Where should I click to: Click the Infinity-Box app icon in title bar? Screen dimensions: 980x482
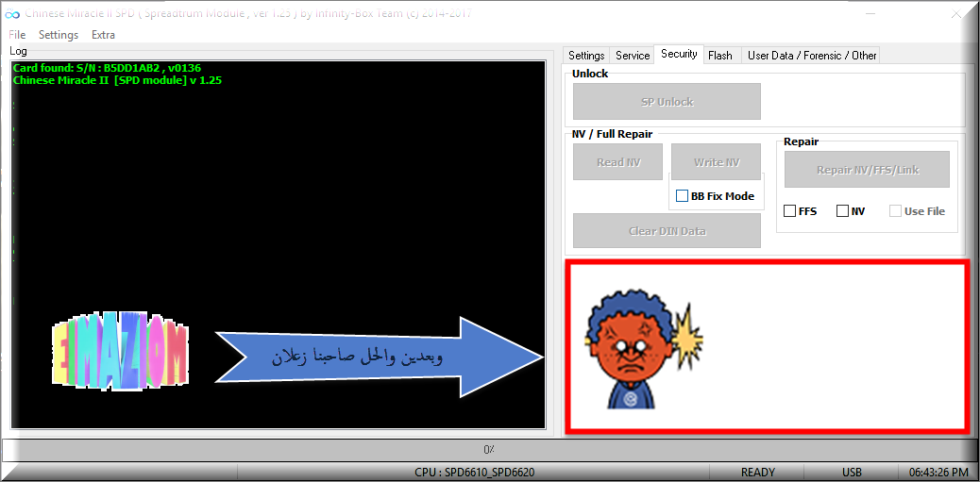coord(12,13)
